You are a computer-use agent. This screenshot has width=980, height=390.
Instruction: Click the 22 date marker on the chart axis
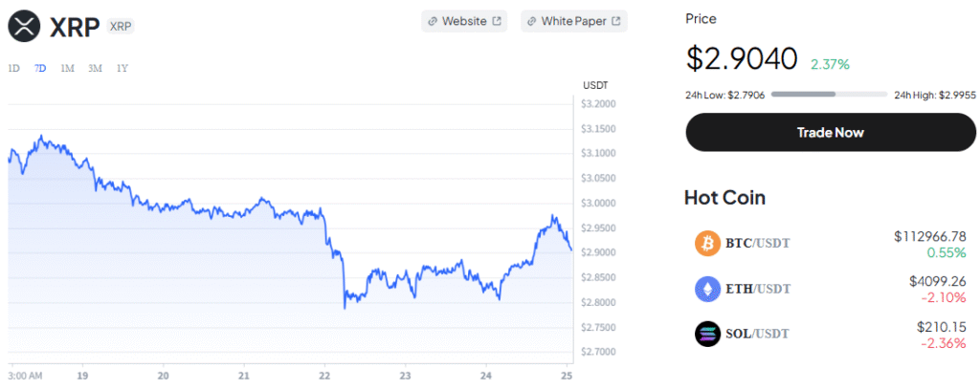(x=326, y=376)
